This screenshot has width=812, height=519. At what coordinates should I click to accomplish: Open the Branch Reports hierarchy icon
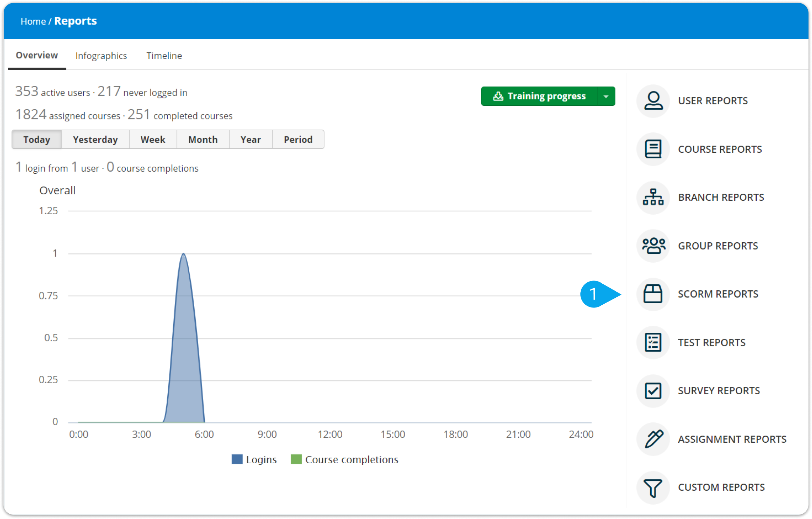[x=653, y=198]
